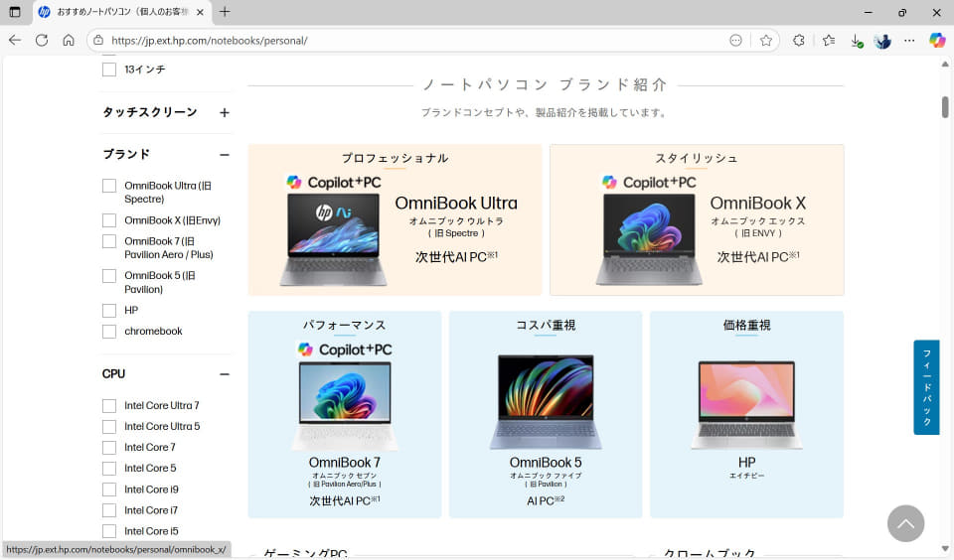Open Edge settings and more menu
Screen dimensions: 954x560
[909, 41]
